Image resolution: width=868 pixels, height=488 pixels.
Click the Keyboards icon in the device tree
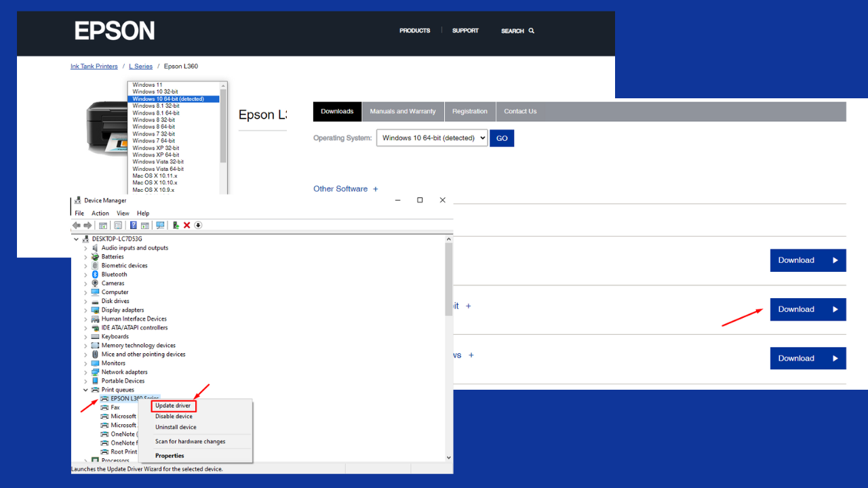(x=96, y=337)
